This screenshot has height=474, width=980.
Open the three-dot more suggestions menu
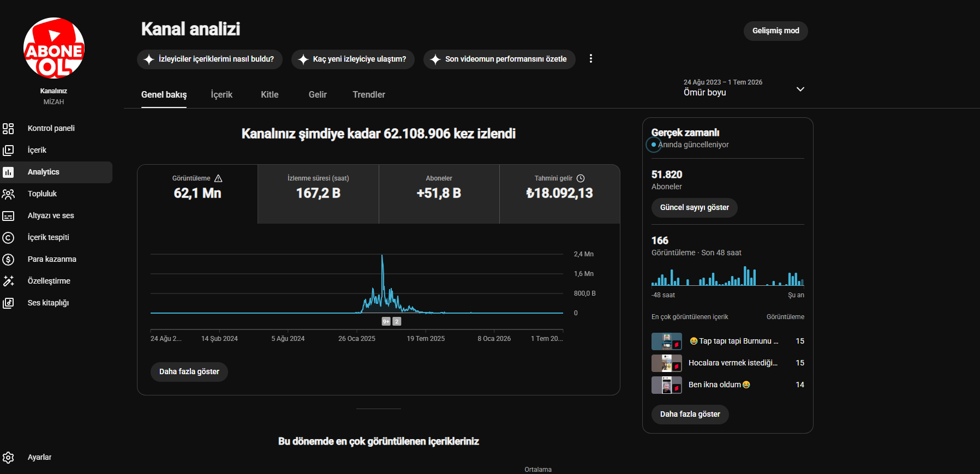click(x=590, y=58)
